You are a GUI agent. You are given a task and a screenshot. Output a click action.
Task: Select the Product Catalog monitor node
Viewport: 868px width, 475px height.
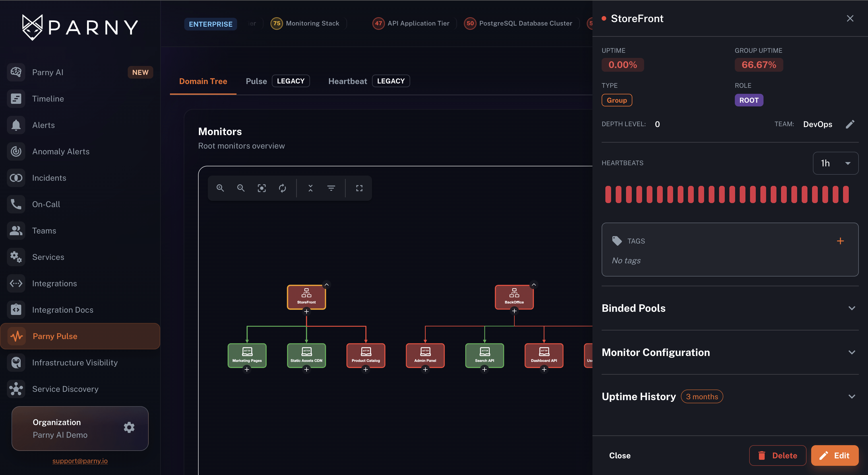(x=366, y=355)
